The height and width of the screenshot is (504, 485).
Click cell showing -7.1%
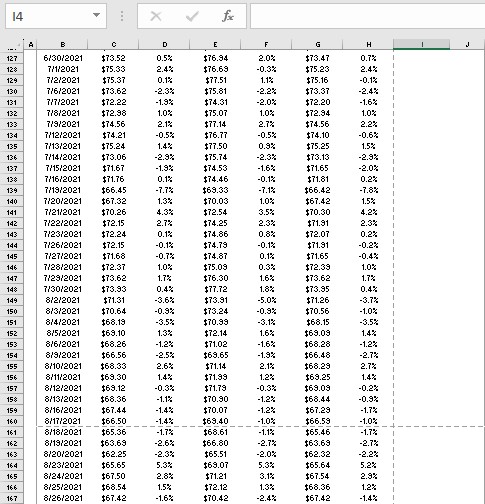[266, 190]
